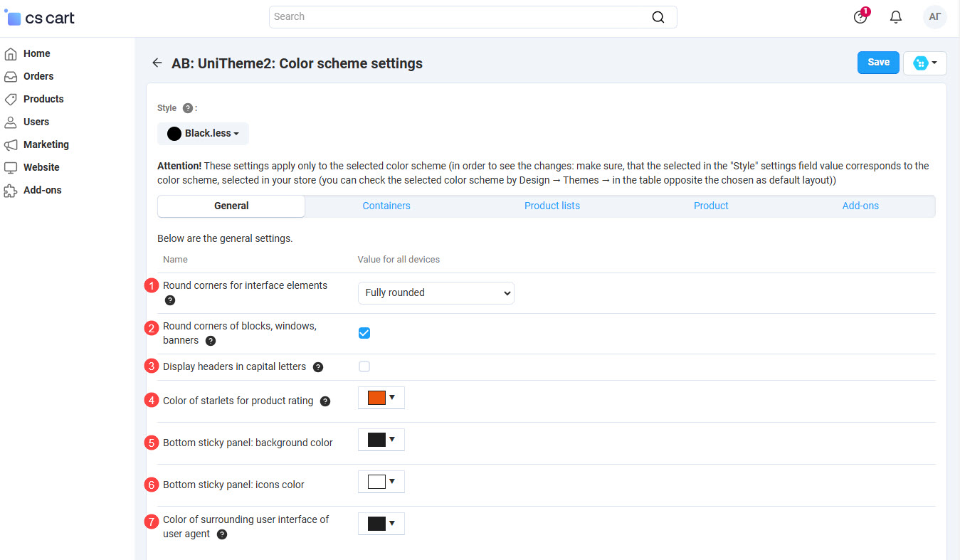
Task: Click help icon for starlets color setting
Action: [325, 401]
